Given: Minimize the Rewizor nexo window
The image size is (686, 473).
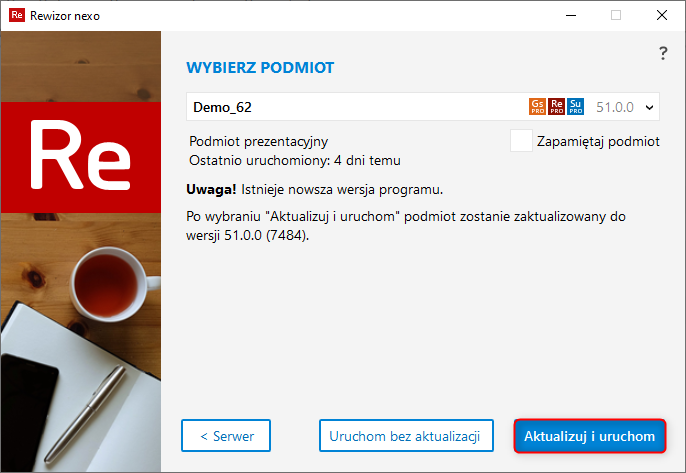Looking at the screenshot, I should click(x=571, y=15).
